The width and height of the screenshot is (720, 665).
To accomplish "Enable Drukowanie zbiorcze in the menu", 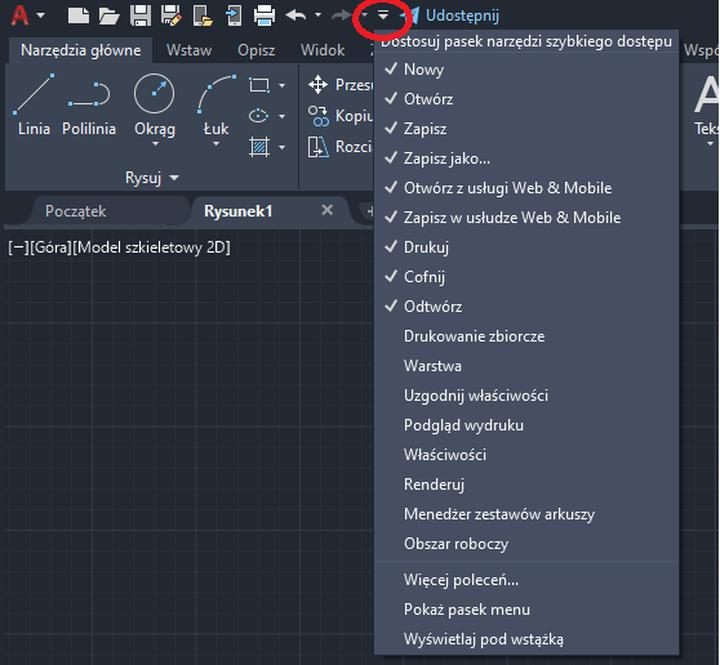I will (x=527, y=336).
